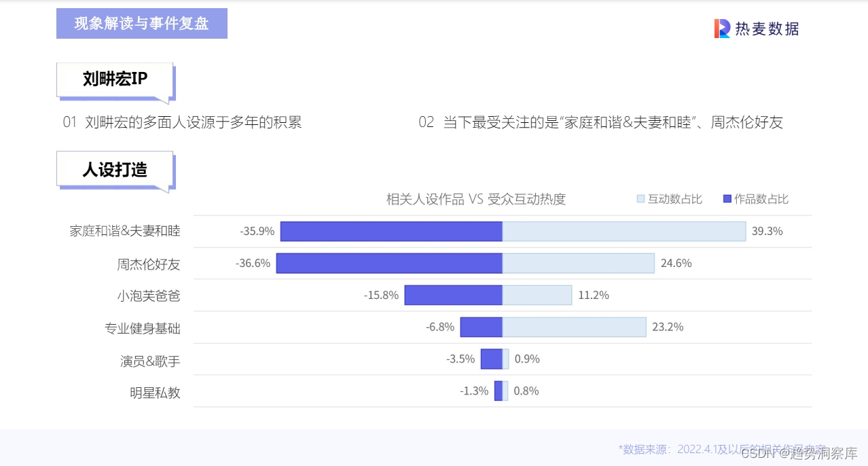This screenshot has height=466, width=868.
Task: Click the -6.8% value label
Action: (440, 327)
